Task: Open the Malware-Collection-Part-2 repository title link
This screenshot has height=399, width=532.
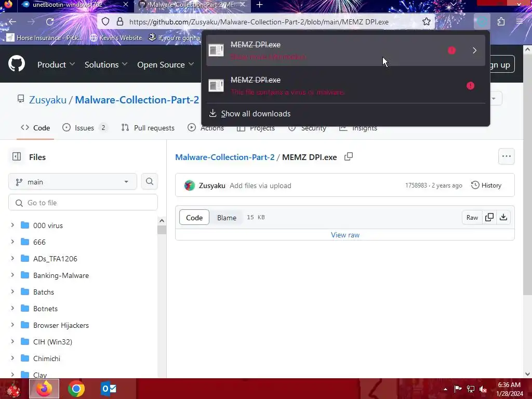Action: (x=137, y=100)
